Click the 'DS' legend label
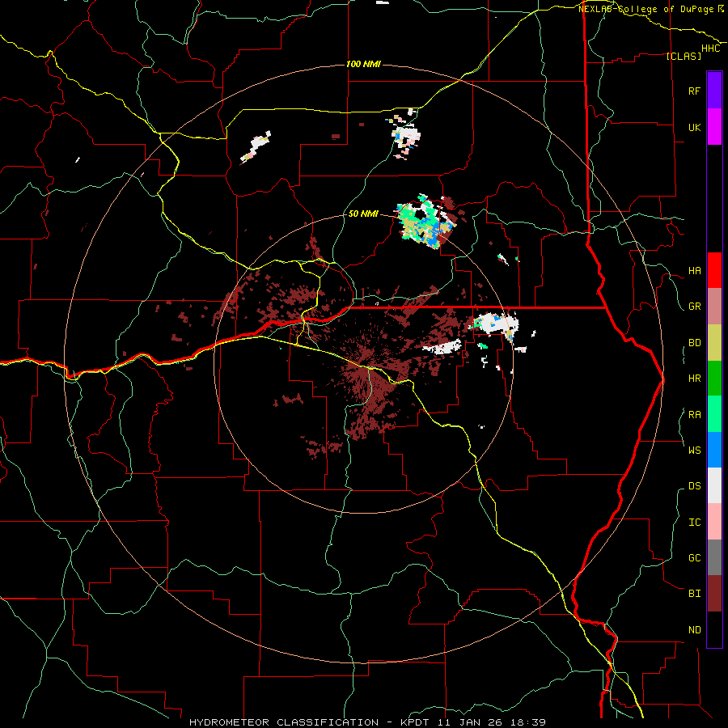This screenshot has height=728, width=728. [694, 486]
